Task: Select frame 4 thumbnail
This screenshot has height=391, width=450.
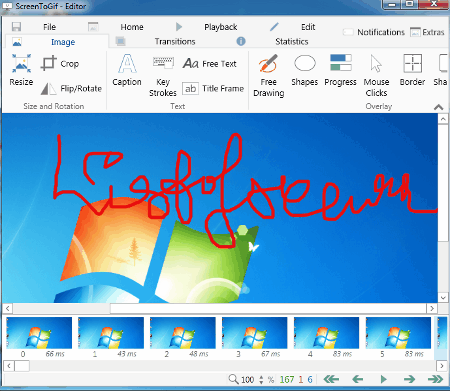Action: [x=326, y=333]
